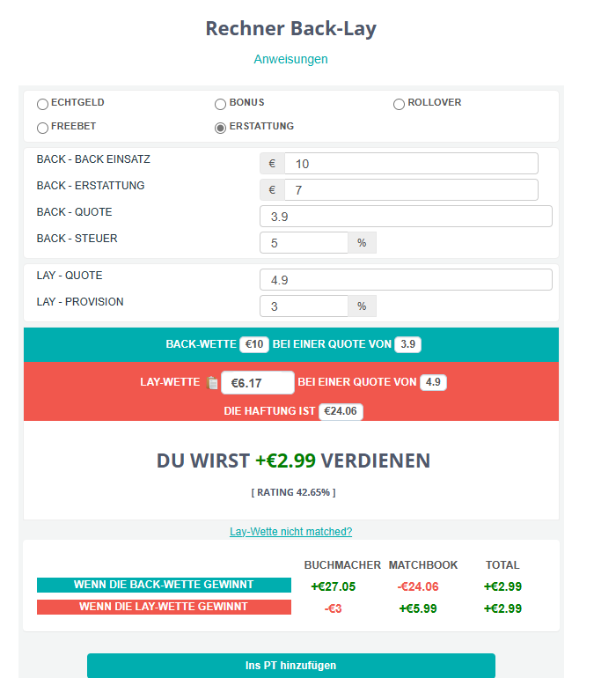The height and width of the screenshot is (678, 616).
Task: Click the €10 back stake badge
Action: pos(254,344)
